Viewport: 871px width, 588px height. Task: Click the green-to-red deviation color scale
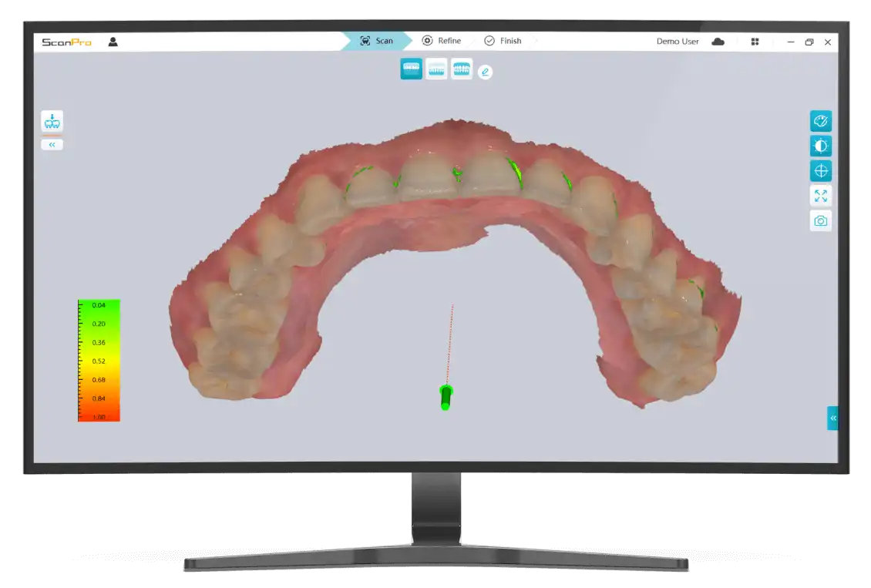tap(99, 361)
